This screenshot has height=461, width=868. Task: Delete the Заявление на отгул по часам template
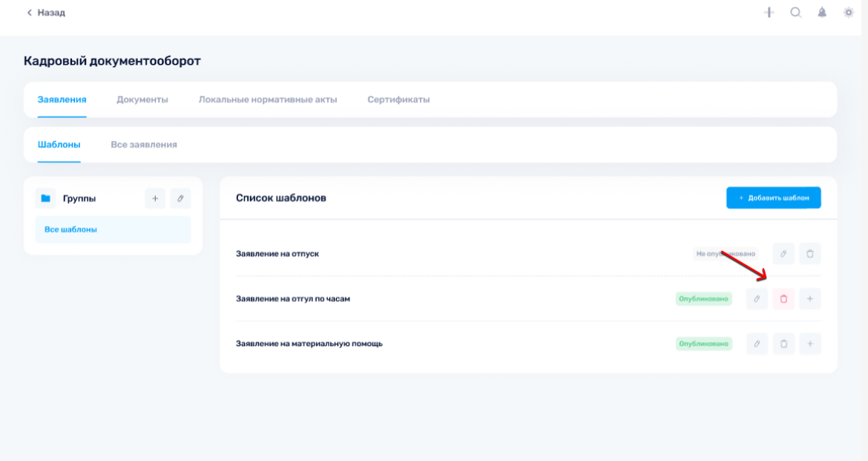coord(783,299)
